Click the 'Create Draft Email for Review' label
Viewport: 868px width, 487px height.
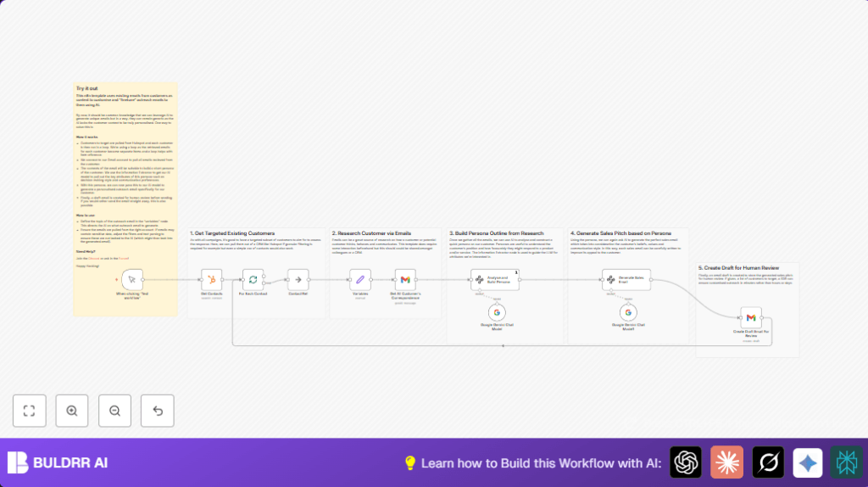tap(751, 333)
